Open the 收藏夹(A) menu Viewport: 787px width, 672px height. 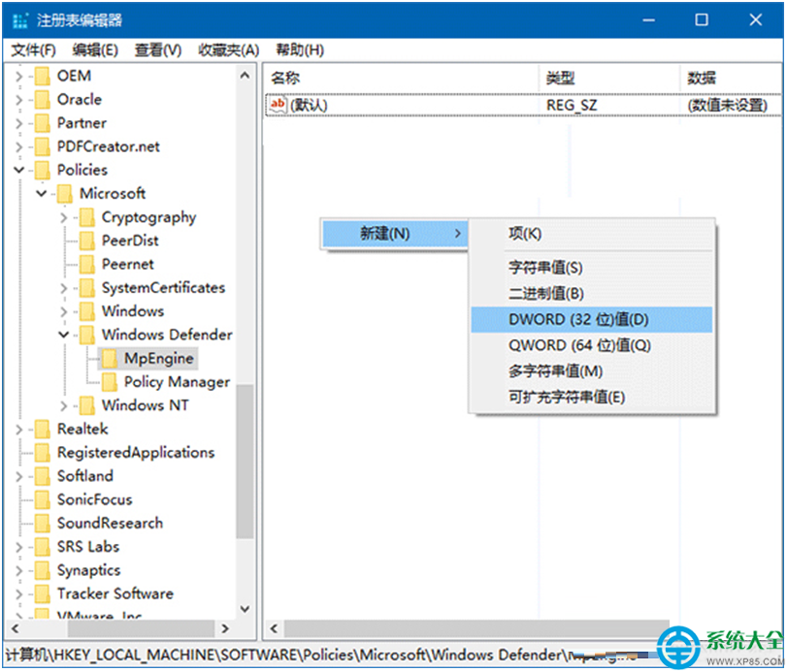(x=228, y=50)
